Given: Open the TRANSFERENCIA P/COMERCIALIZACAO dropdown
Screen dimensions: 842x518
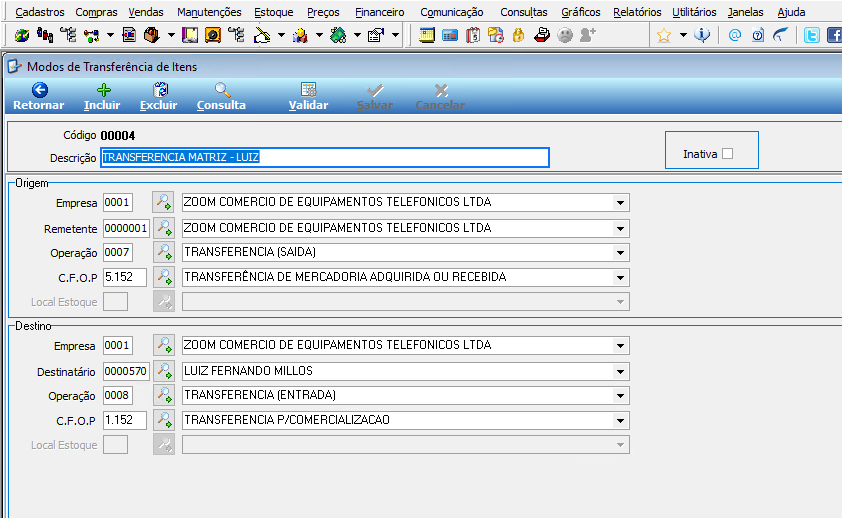Looking at the screenshot, I should [620, 420].
